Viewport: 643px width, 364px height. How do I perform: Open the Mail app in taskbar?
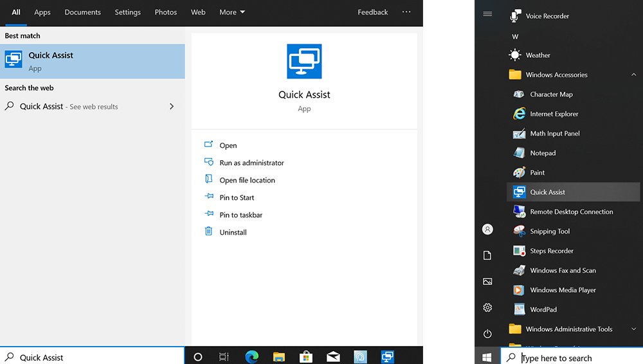[333, 357]
